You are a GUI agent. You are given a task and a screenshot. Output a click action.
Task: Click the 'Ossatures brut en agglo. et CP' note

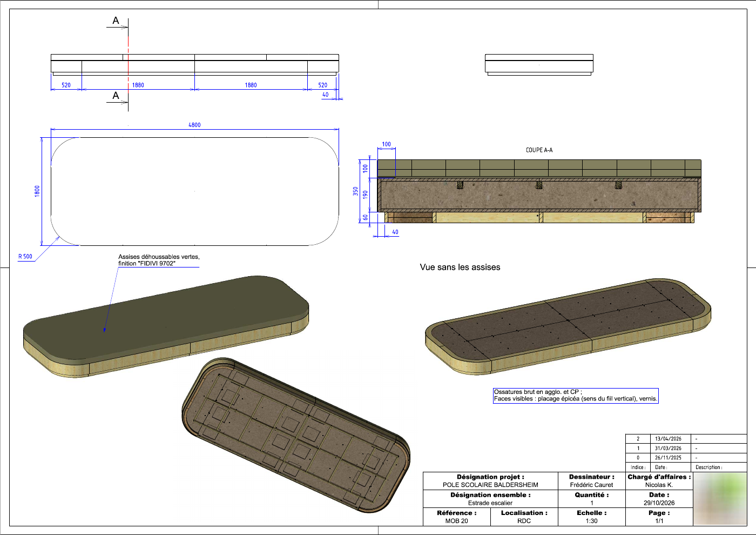(576, 396)
